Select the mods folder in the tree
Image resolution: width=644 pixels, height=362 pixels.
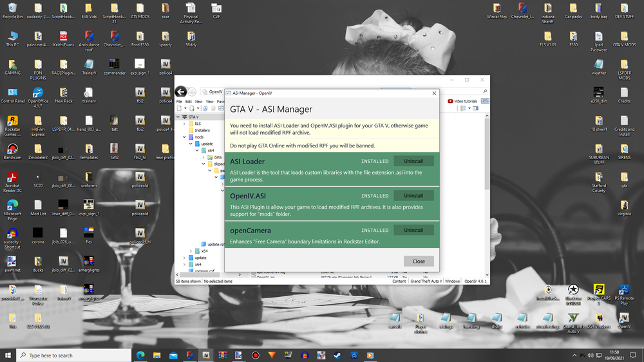click(x=196, y=137)
